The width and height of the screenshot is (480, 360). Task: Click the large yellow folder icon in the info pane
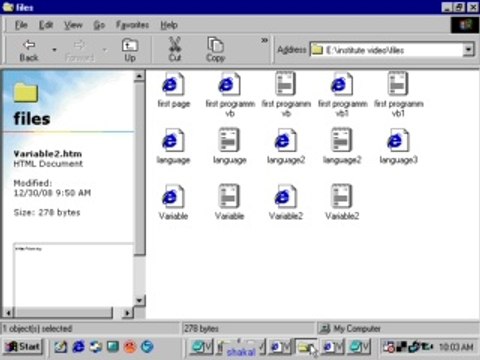tap(26, 92)
